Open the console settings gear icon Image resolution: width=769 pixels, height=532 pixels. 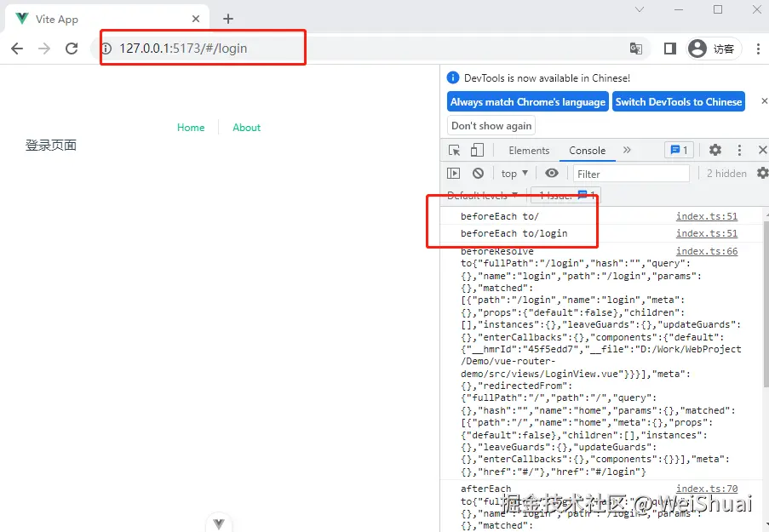tap(763, 173)
